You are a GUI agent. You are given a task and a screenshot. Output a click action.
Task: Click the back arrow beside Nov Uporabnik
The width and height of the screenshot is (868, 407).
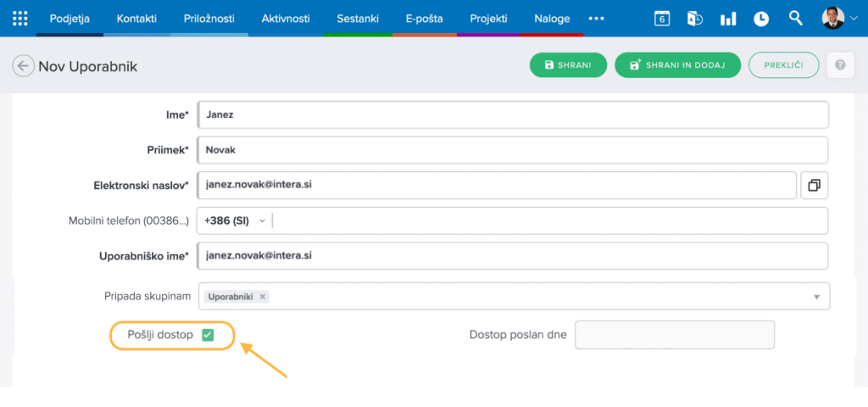[x=23, y=66]
